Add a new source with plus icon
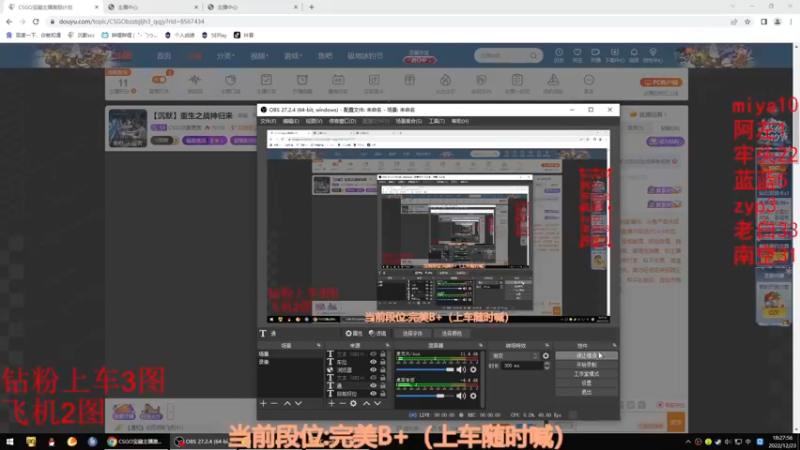This screenshot has height=450, width=800. (x=332, y=404)
